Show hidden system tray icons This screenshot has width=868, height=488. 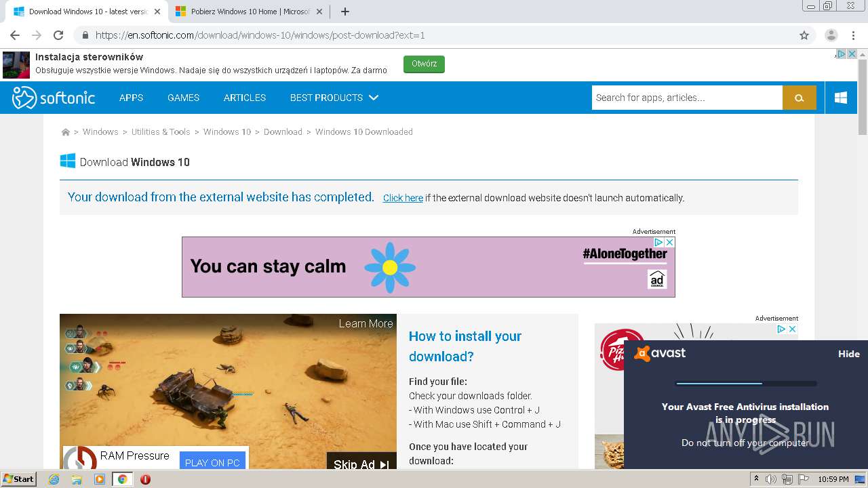tap(757, 479)
